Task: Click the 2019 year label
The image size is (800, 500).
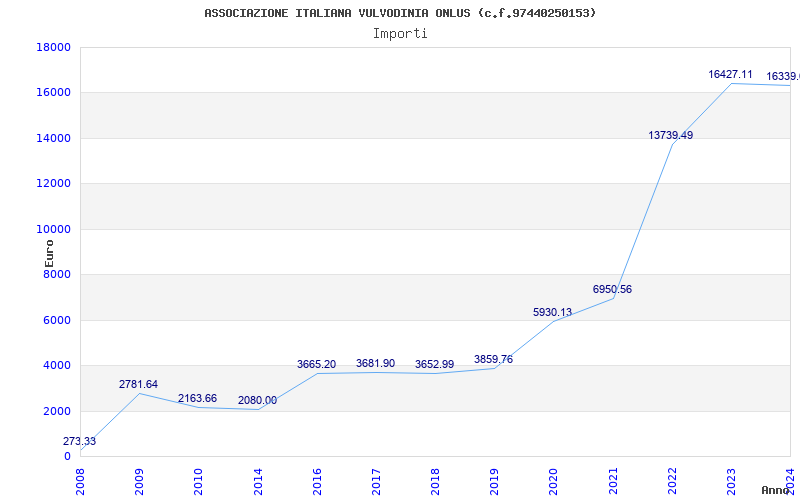Action: [x=494, y=482]
